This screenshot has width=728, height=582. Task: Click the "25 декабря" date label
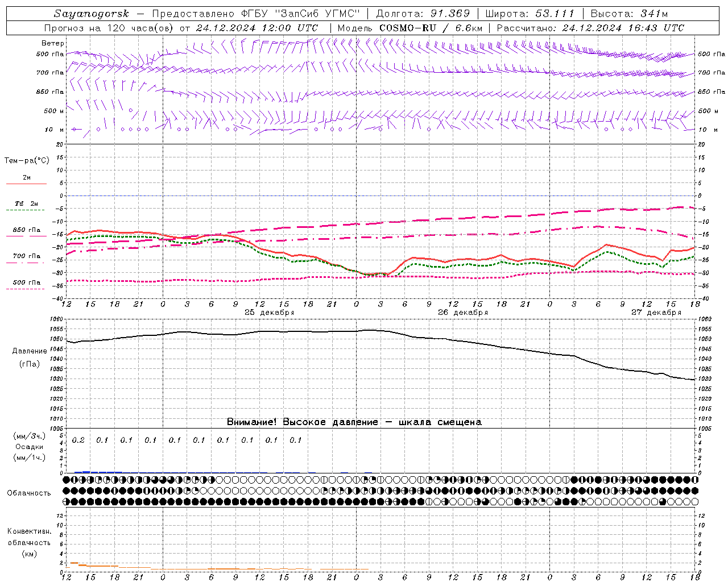pyautogui.click(x=270, y=313)
